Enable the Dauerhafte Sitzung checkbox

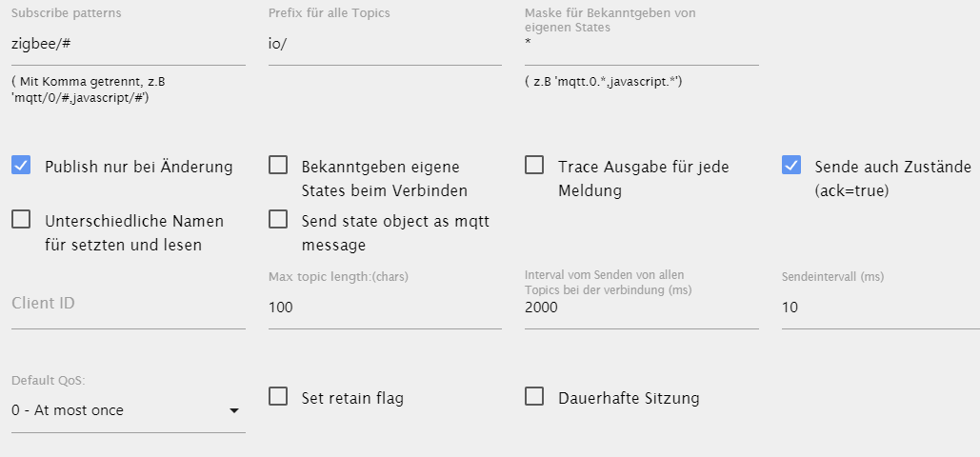(x=533, y=396)
